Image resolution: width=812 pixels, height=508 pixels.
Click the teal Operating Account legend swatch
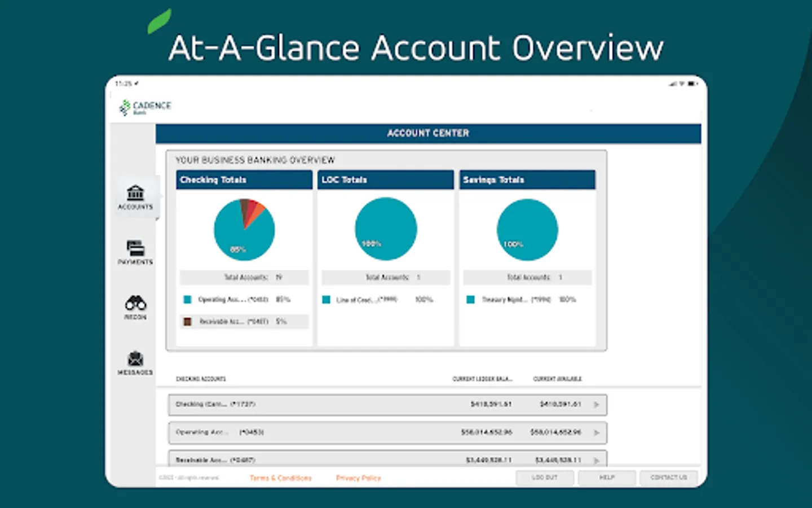(x=188, y=300)
